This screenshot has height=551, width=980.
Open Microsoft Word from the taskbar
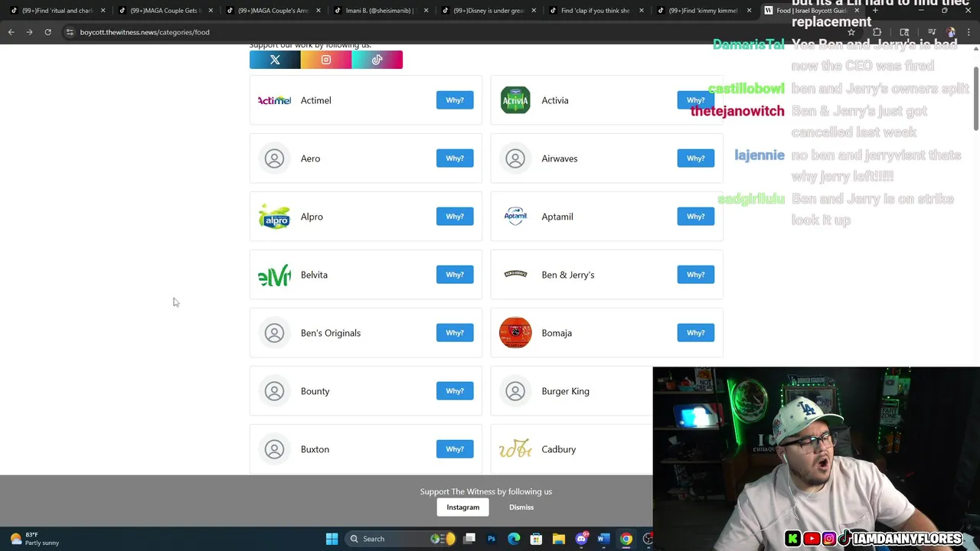tap(603, 539)
